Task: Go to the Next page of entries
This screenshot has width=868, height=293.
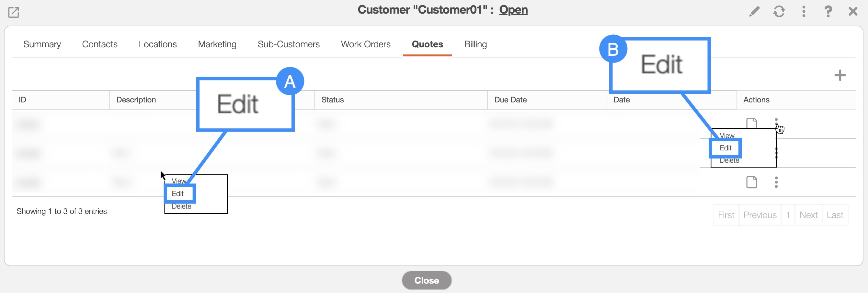Action: pyautogui.click(x=808, y=215)
